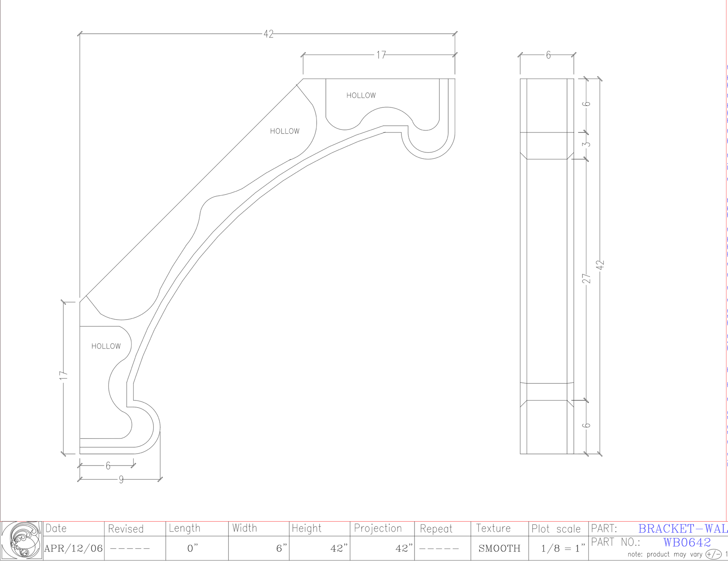Click the company logo in title block
This screenshot has width=728, height=561.
[22, 540]
